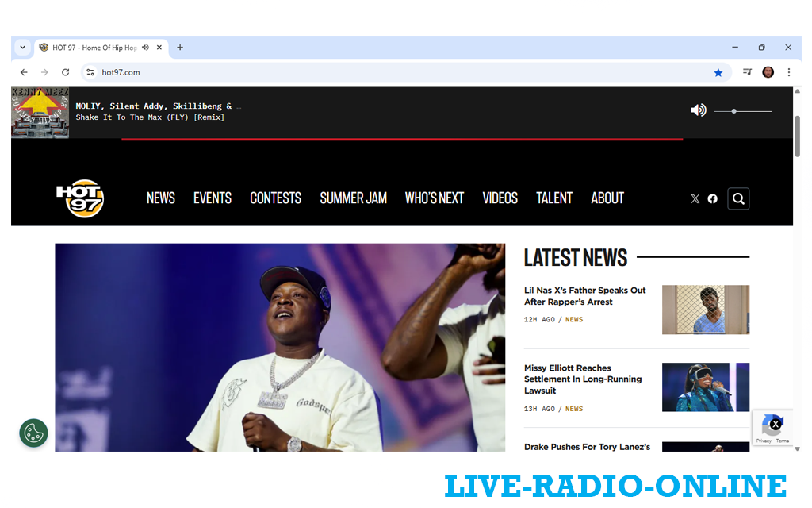
Task: Restore down the browser window
Action: point(761,47)
